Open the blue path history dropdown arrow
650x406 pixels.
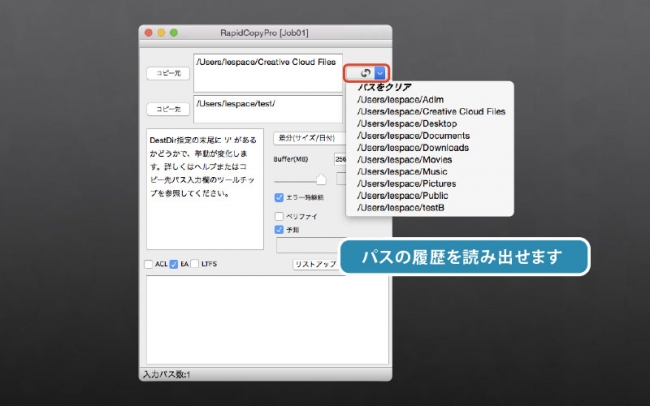pyautogui.click(x=380, y=73)
